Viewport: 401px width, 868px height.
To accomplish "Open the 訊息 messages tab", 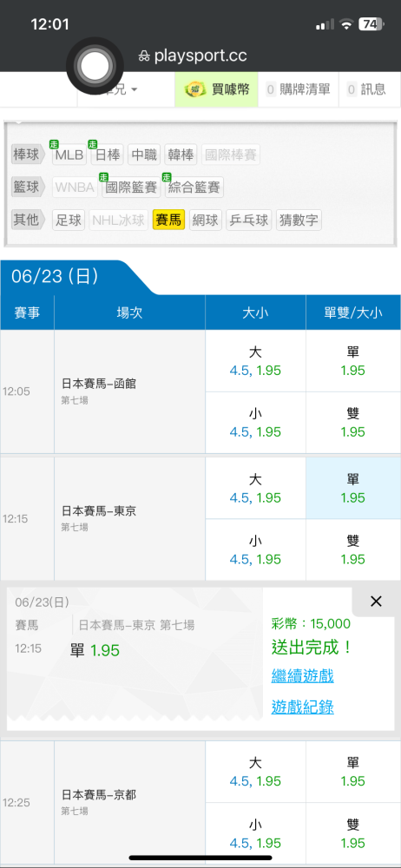I will pyautogui.click(x=366, y=89).
